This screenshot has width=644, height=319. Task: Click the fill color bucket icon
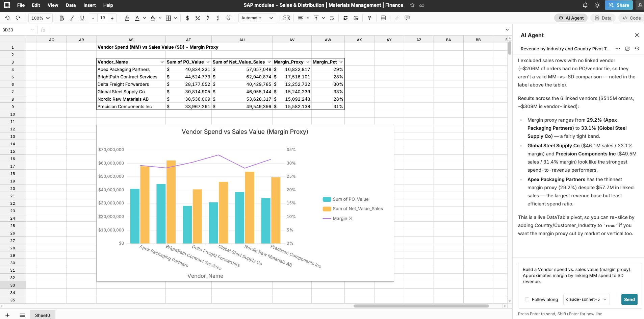153,18
